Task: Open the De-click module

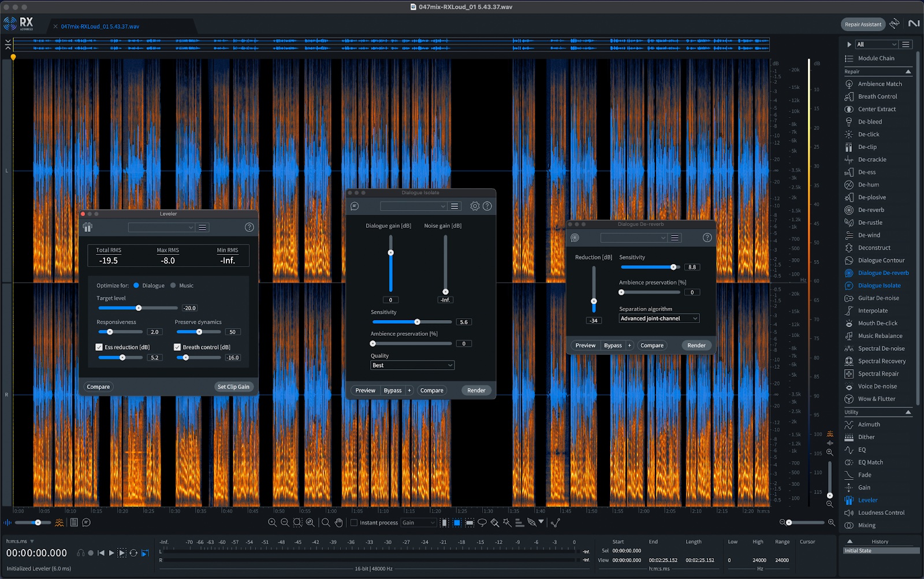Action: tap(868, 135)
